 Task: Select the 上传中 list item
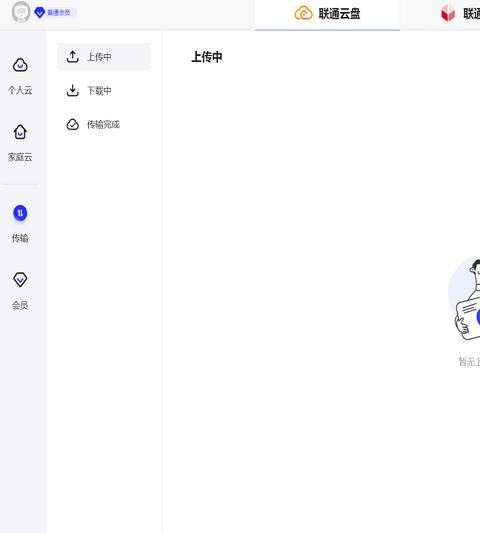click(104, 56)
